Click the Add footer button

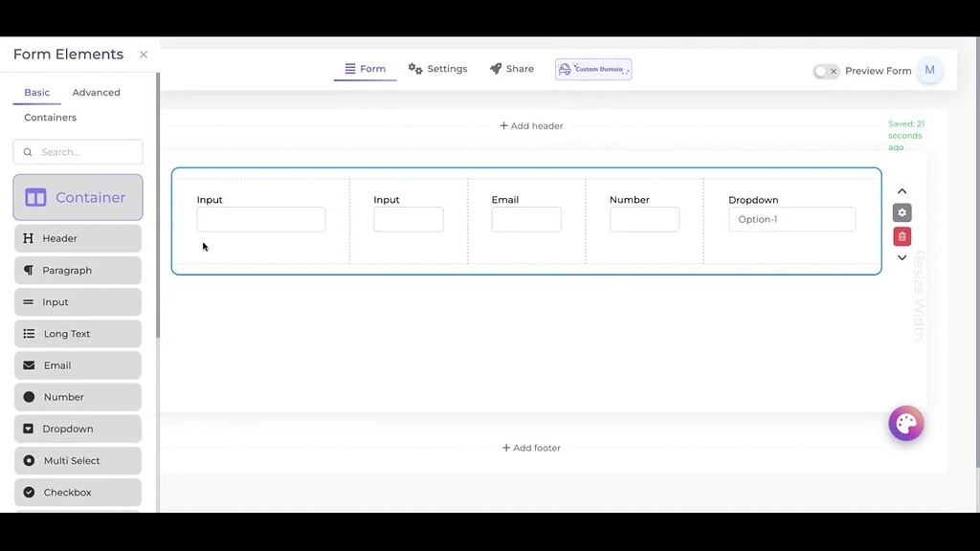531,447
